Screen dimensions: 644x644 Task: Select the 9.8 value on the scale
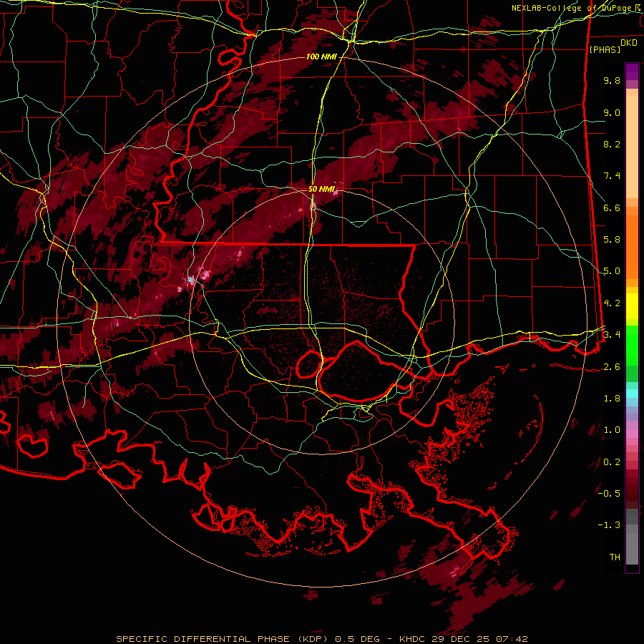(612, 80)
